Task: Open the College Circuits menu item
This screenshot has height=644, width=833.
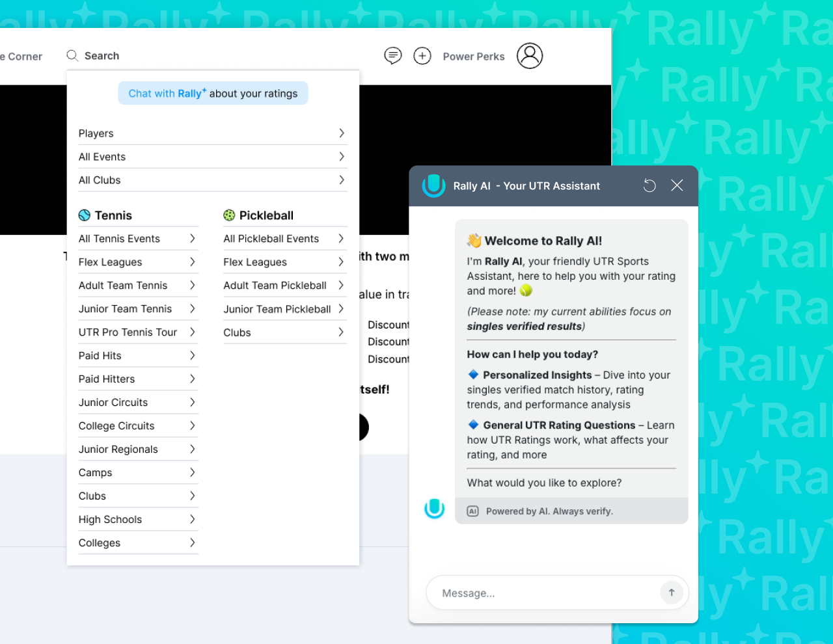Action: click(x=117, y=426)
